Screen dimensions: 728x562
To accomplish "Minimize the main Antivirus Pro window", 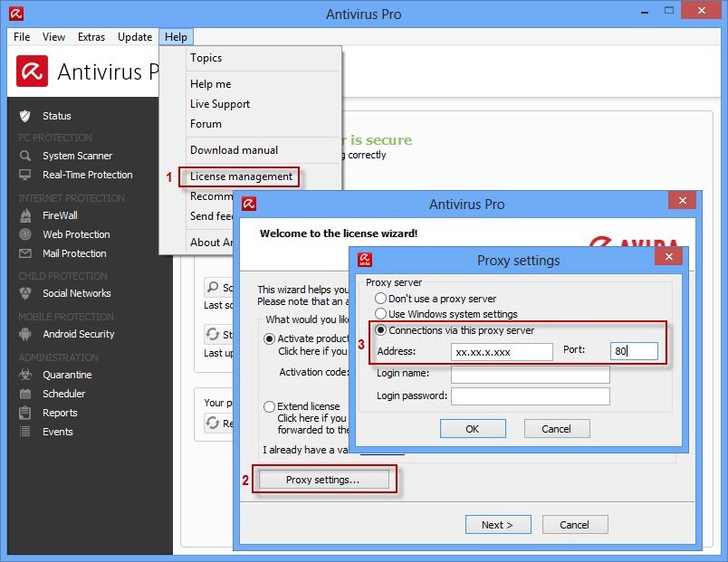I will 645,13.
